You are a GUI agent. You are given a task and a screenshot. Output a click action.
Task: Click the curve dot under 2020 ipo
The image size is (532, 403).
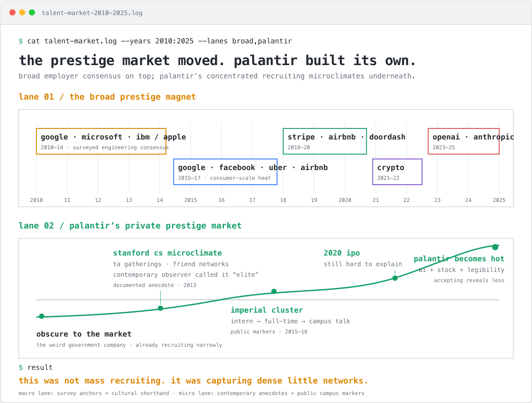click(x=395, y=278)
